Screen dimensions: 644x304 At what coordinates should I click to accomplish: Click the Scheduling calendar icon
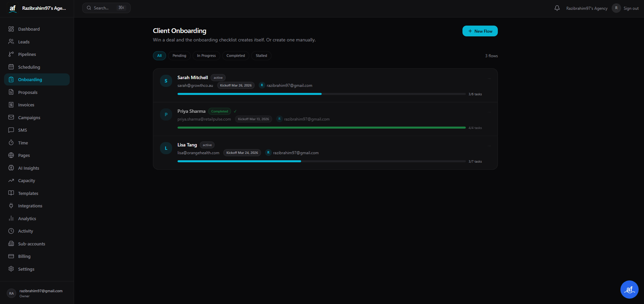click(x=11, y=67)
